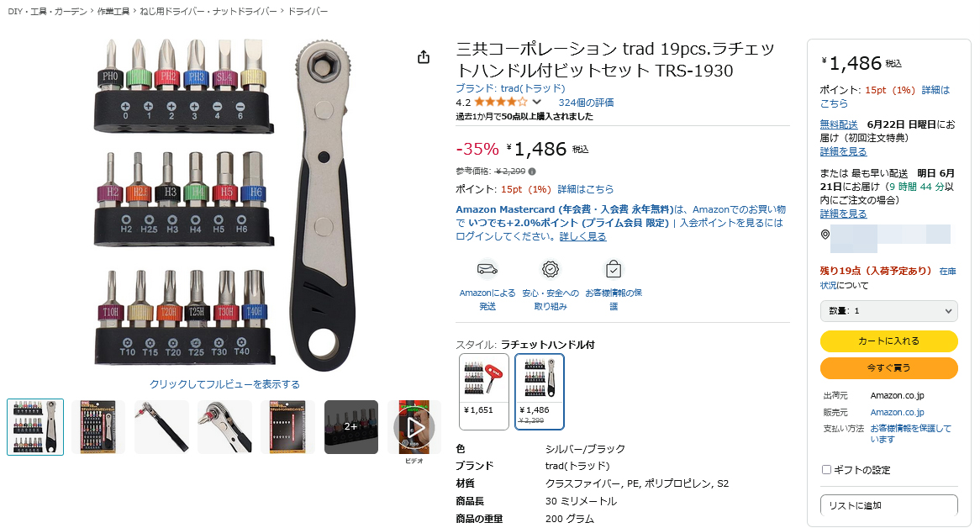980x528 pixels.
Task: Open the ドライバー breadcrumb link
Action: pyautogui.click(x=308, y=11)
